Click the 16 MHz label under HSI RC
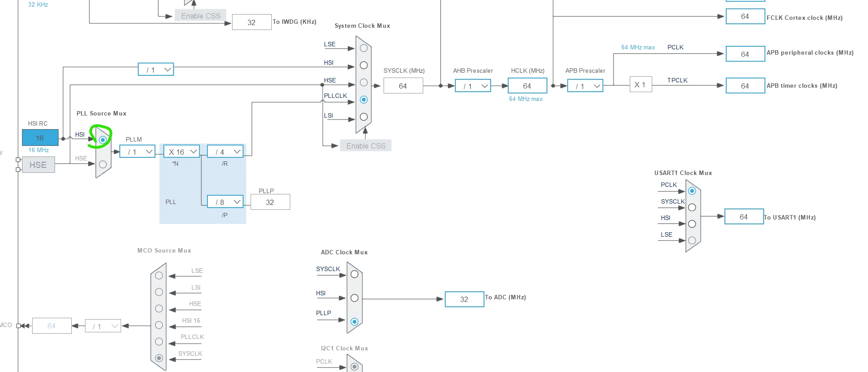 (x=39, y=150)
